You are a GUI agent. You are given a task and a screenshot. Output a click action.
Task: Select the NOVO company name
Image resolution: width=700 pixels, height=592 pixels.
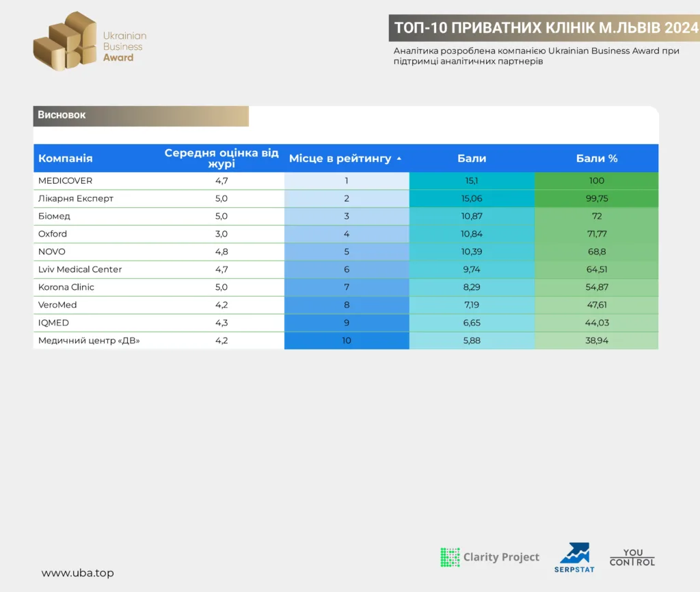point(52,252)
